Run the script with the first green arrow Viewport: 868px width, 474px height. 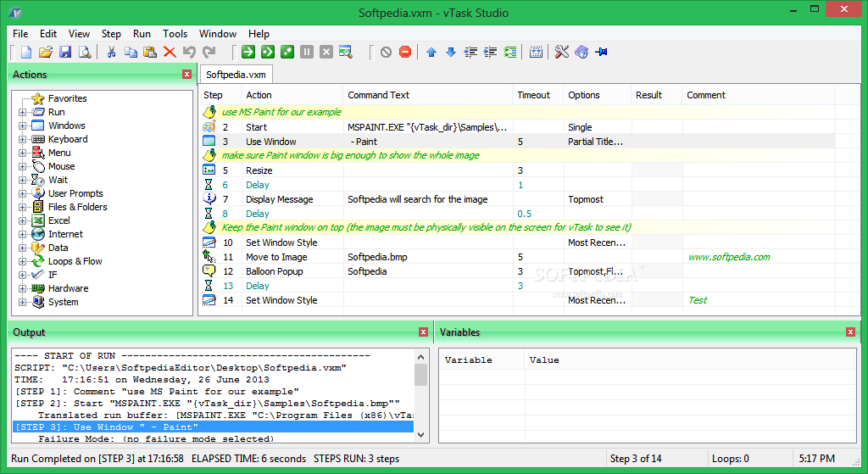(x=248, y=52)
